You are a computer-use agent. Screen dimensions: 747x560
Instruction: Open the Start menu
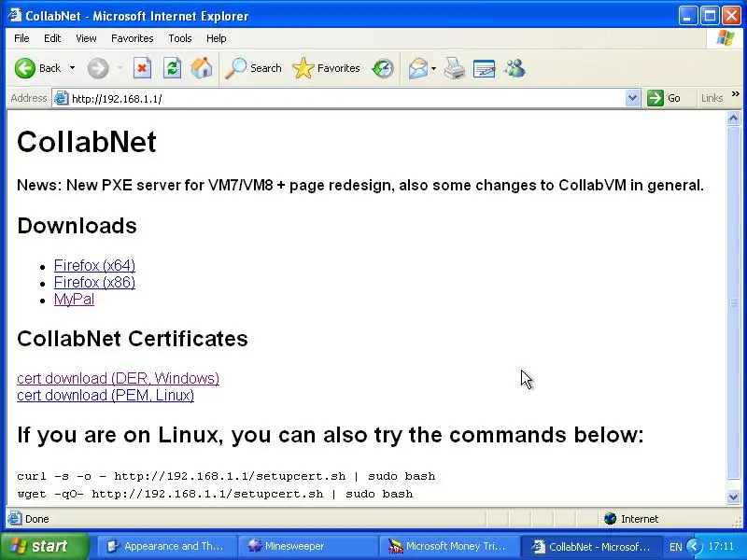44,546
